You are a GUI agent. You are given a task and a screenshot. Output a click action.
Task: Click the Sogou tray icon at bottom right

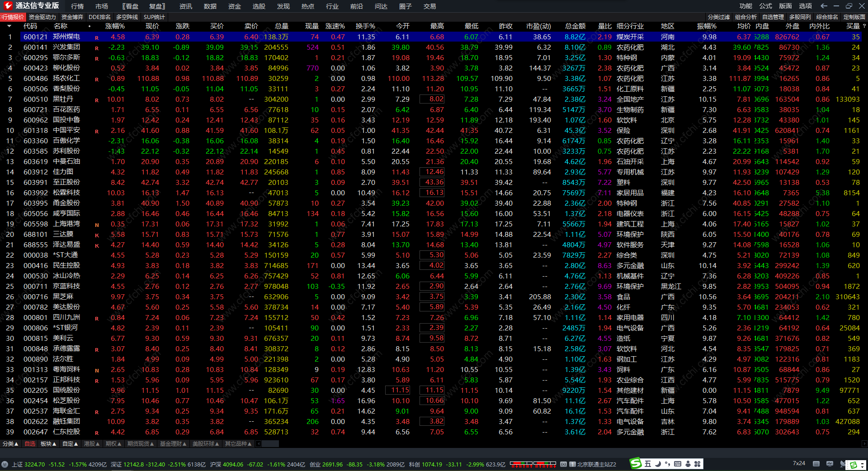(854, 465)
